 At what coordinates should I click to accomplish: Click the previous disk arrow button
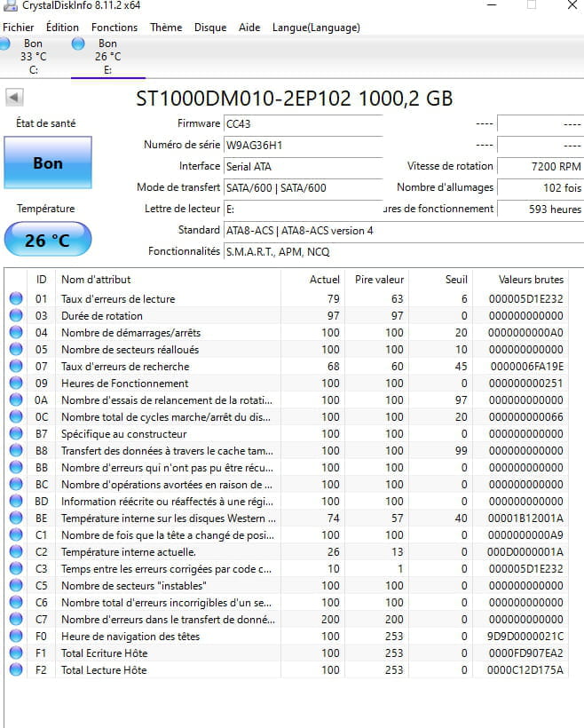14,98
